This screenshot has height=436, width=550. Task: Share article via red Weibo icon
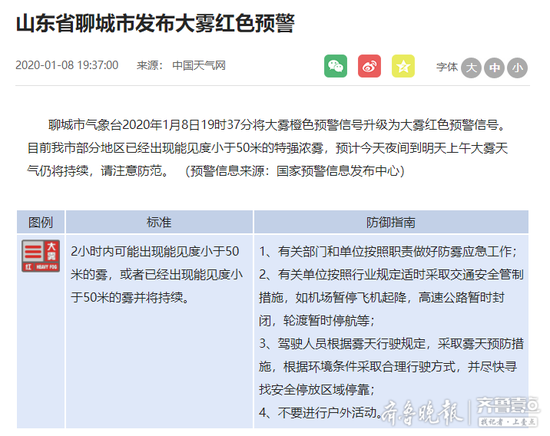369,66
